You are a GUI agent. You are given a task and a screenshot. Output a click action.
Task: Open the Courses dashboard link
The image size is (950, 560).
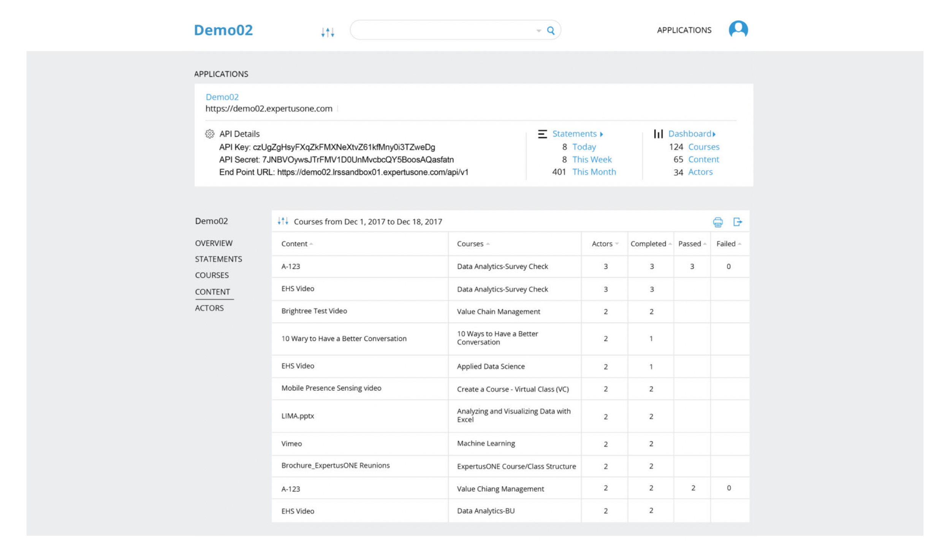(704, 147)
